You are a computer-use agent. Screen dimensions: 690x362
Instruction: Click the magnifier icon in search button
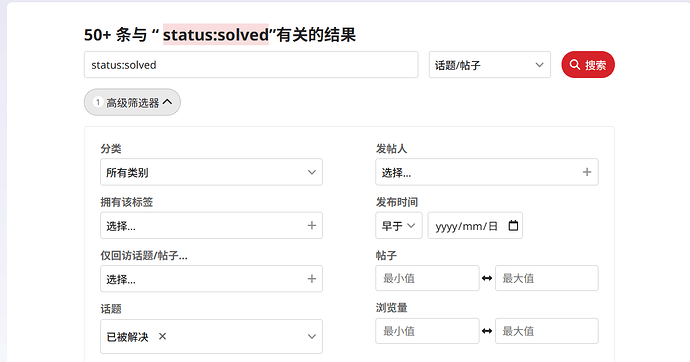click(574, 65)
